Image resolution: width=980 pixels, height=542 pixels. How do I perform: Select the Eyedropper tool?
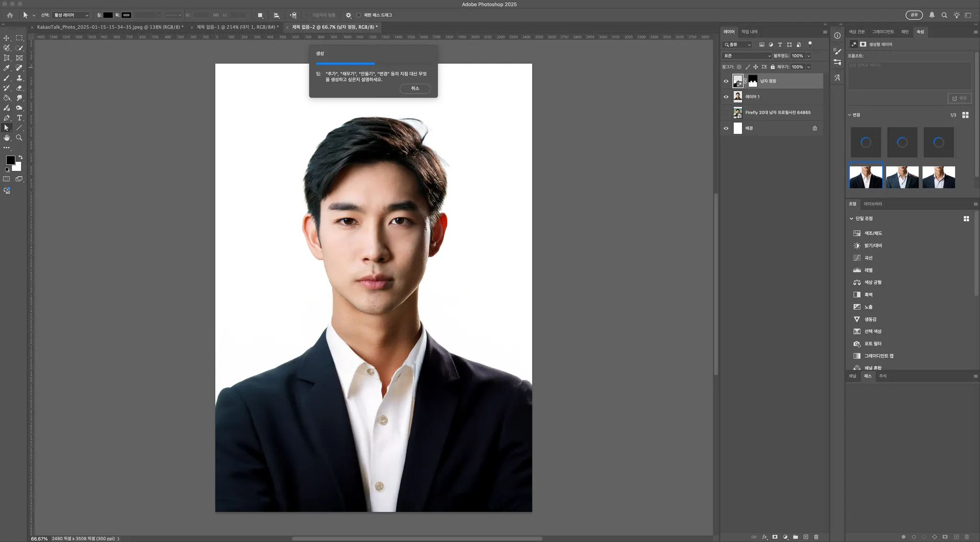click(x=7, y=68)
